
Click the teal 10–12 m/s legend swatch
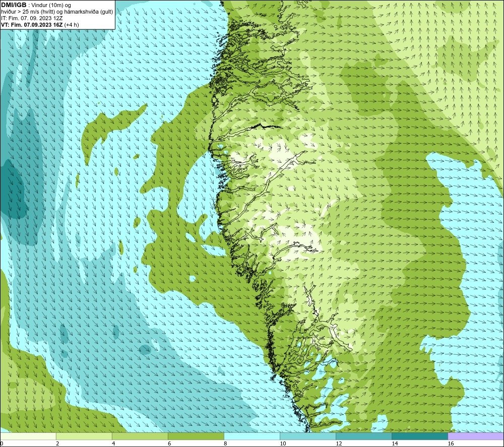(307, 436)
